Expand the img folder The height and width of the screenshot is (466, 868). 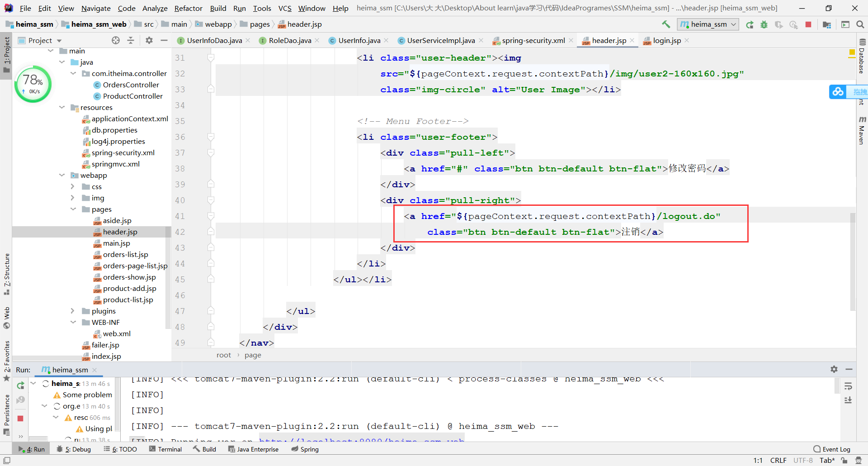click(x=73, y=198)
